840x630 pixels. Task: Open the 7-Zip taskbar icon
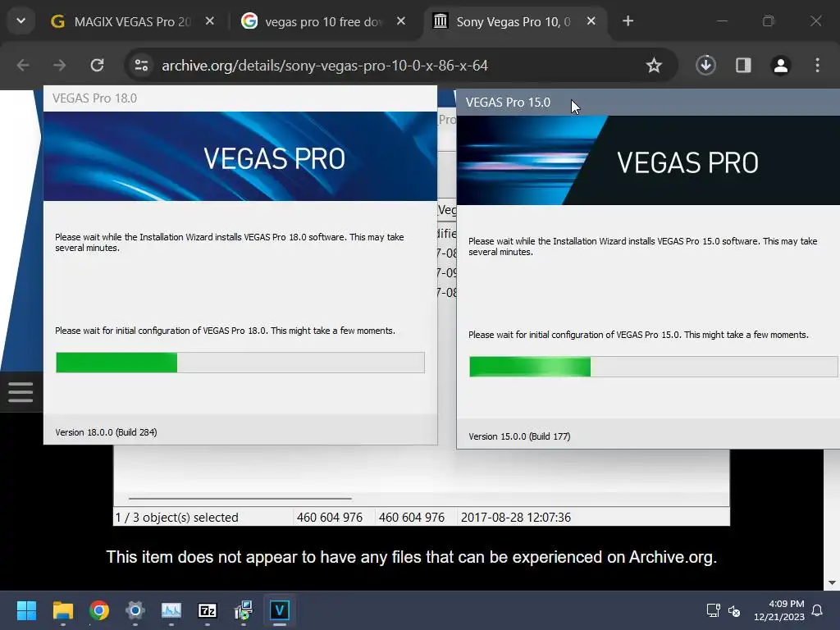(x=208, y=610)
